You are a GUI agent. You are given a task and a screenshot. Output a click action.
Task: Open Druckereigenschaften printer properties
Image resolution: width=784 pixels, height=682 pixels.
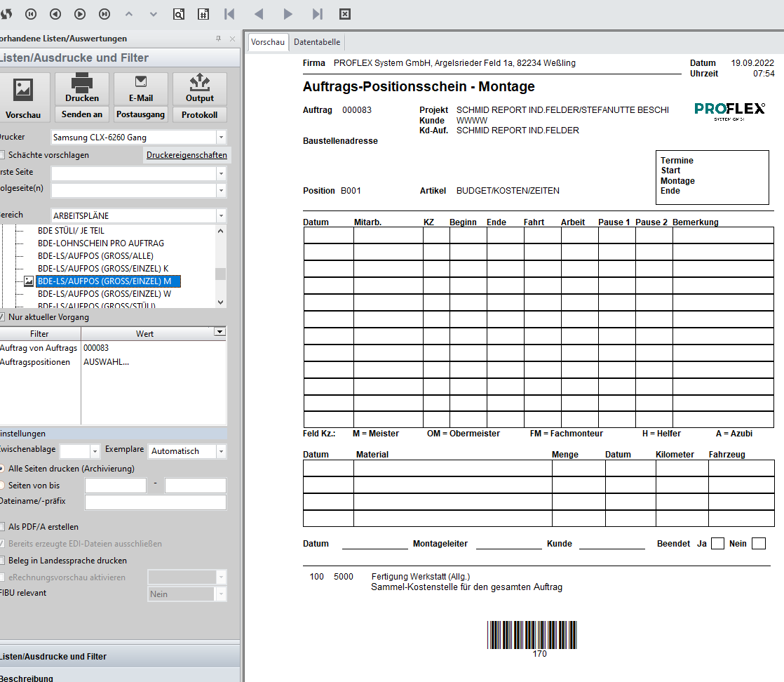point(187,155)
